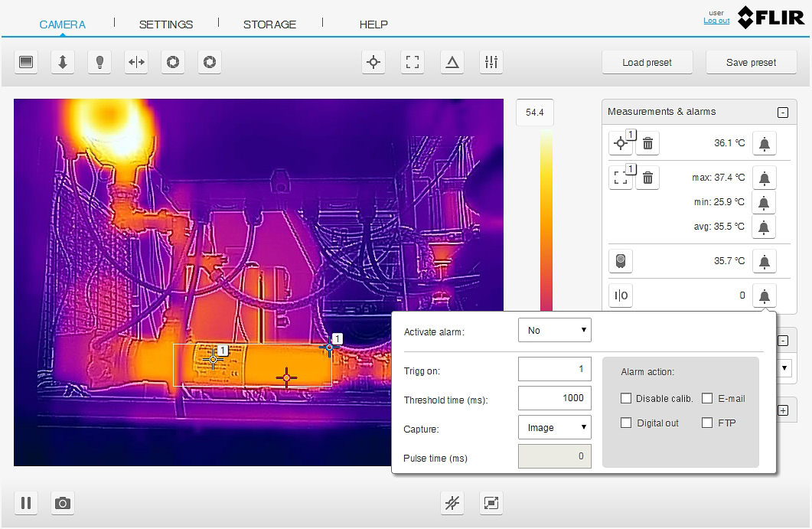The height and width of the screenshot is (529, 812).
Task: Click the Load preset button
Action: tap(647, 63)
